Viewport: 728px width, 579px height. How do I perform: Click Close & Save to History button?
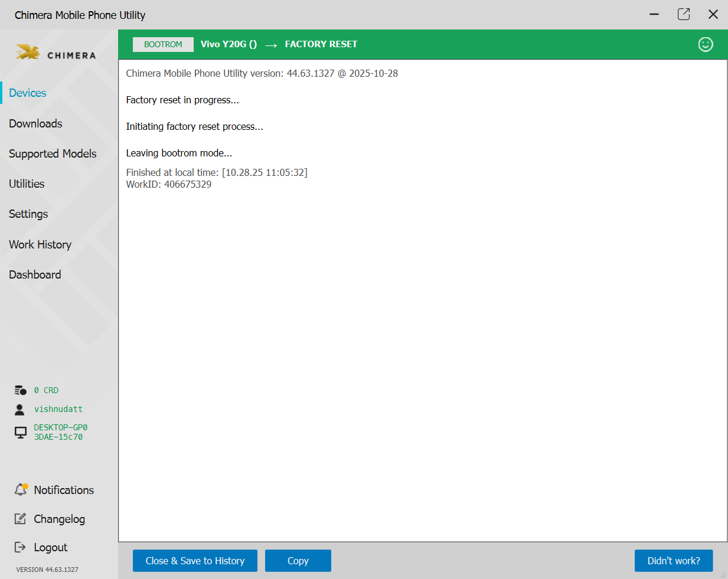coord(195,561)
